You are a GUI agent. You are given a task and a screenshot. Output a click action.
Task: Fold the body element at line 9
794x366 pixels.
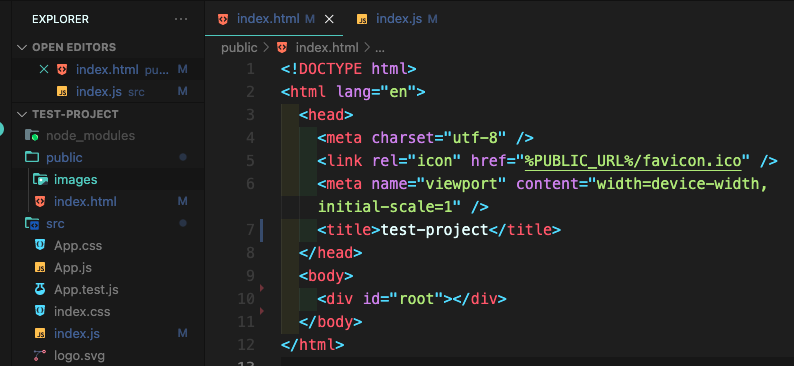point(262,288)
